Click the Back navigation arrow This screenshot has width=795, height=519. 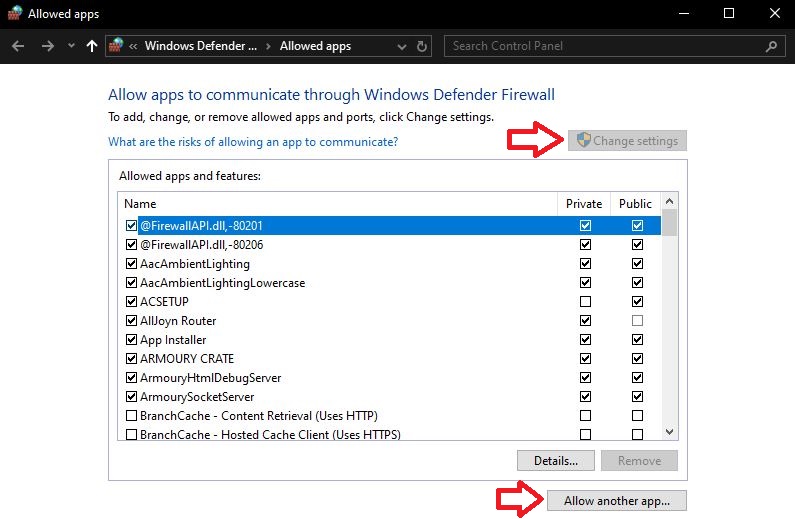18,46
